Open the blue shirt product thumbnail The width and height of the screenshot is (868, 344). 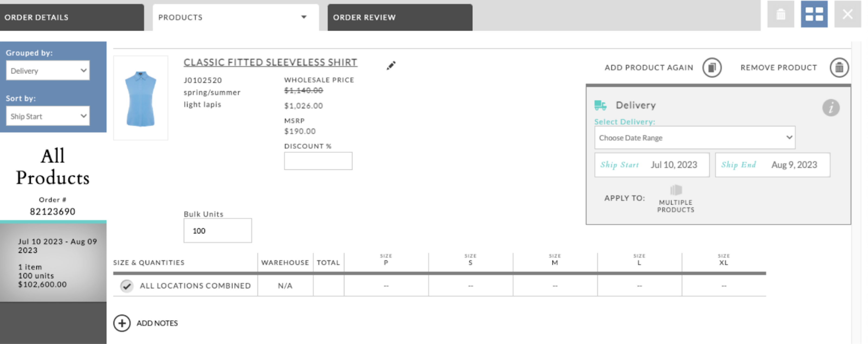(x=141, y=98)
